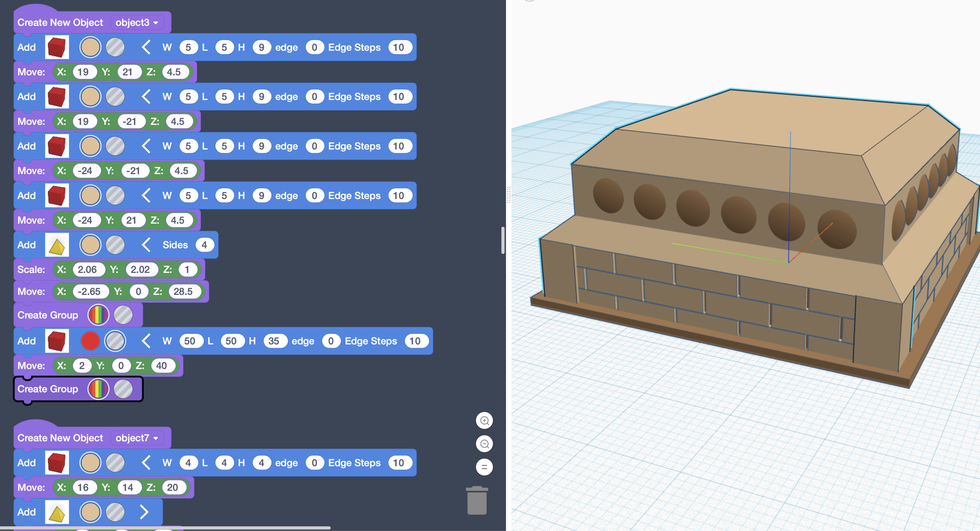
Task: Collapse parameters using the left chevron on the Sides block
Action: coord(145,245)
